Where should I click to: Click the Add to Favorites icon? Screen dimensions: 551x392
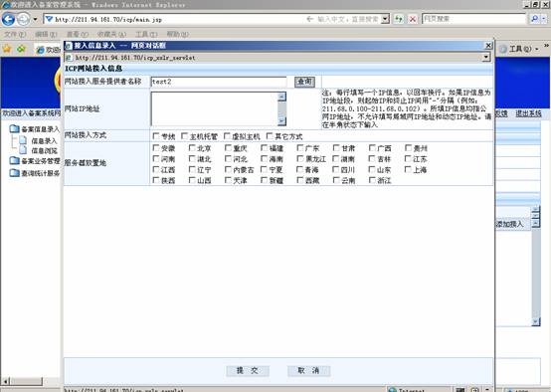click(x=21, y=49)
